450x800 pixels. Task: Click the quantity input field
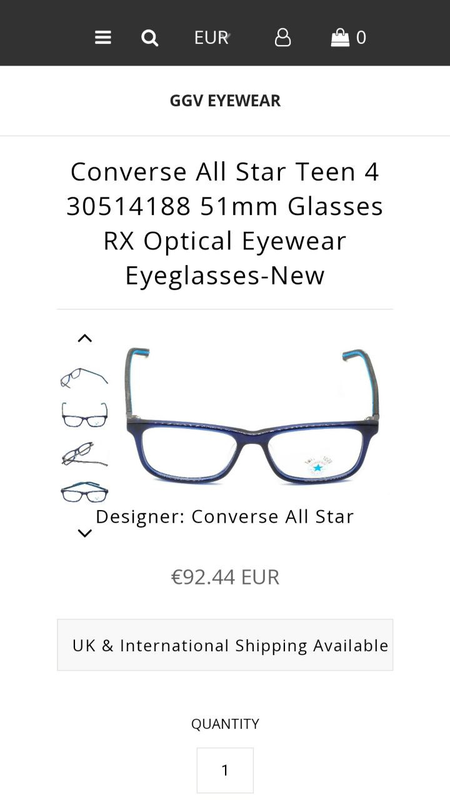225,770
